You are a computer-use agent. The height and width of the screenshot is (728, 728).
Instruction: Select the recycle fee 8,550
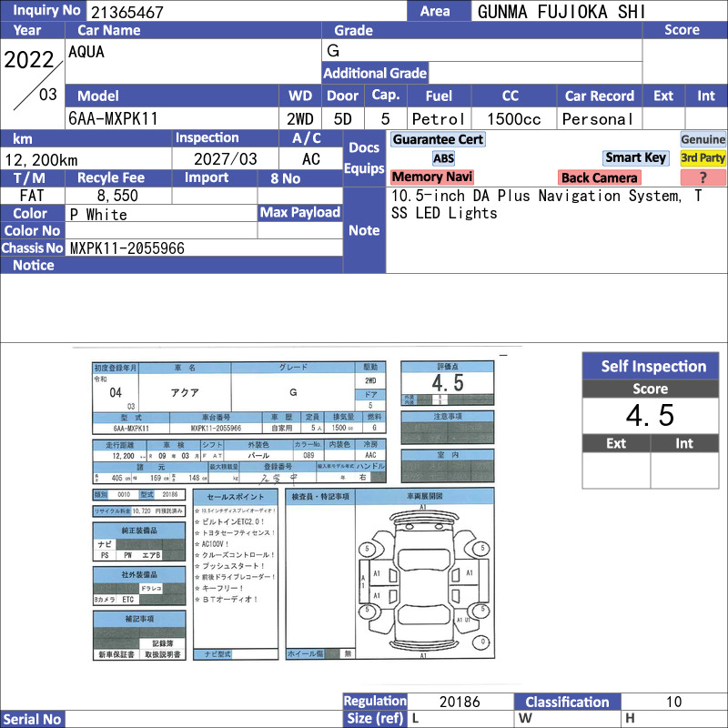pos(117,196)
